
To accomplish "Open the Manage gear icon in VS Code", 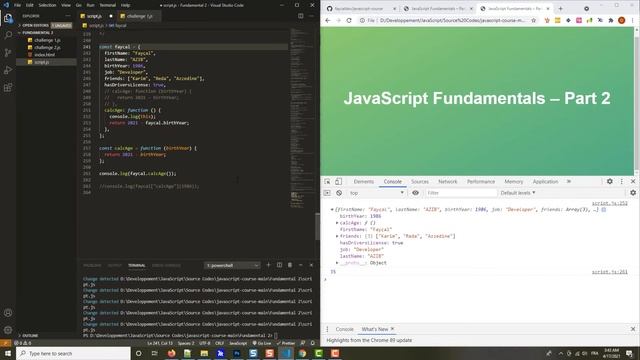I will [x=8, y=330].
